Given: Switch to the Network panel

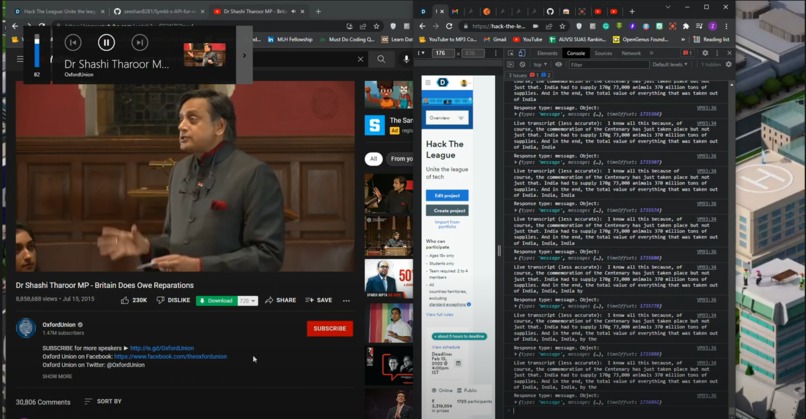Looking at the screenshot, I should [631, 53].
